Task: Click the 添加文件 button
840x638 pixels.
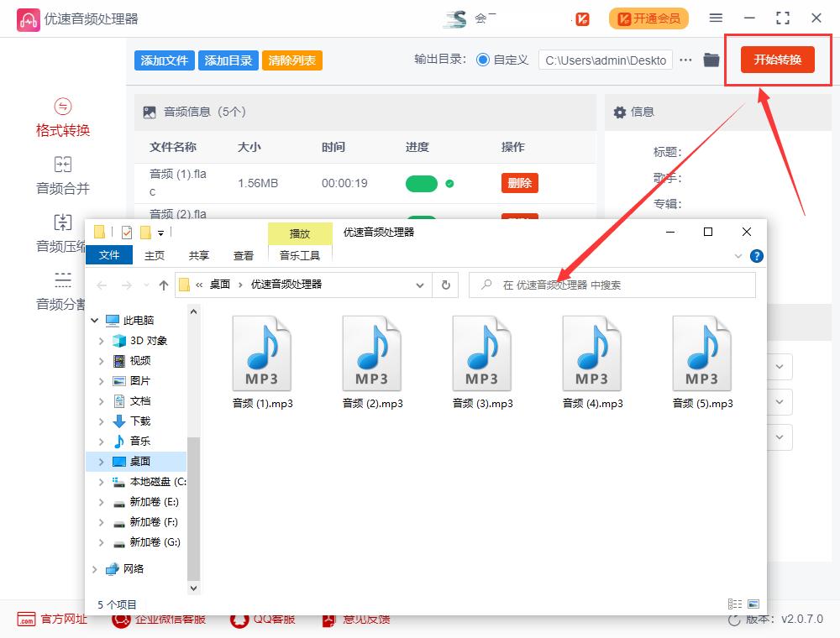Action: [164, 60]
